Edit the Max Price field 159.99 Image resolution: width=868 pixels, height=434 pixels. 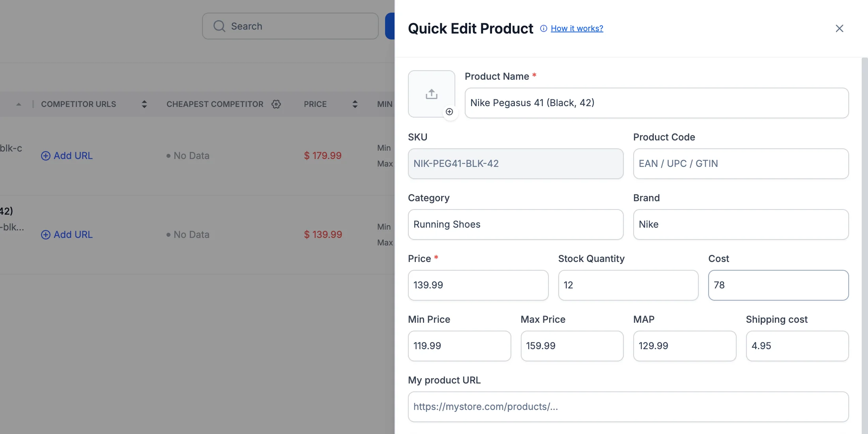click(572, 346)
